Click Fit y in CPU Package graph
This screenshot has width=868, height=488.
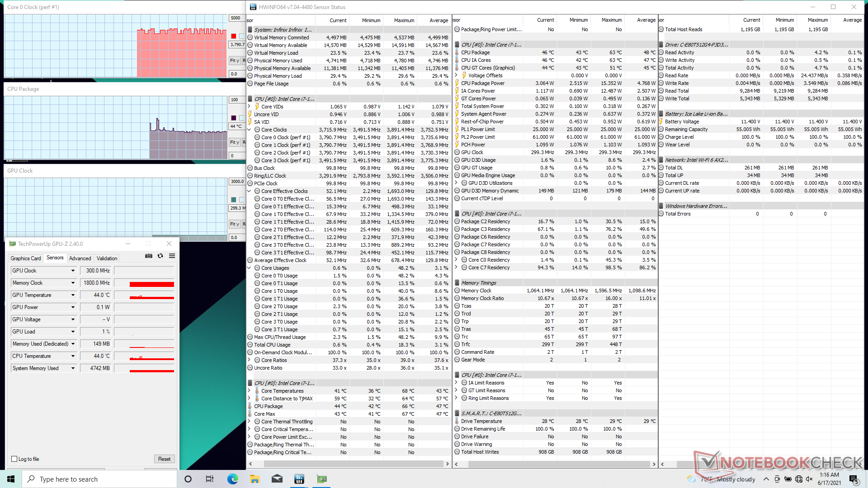[x=235, y=142]
